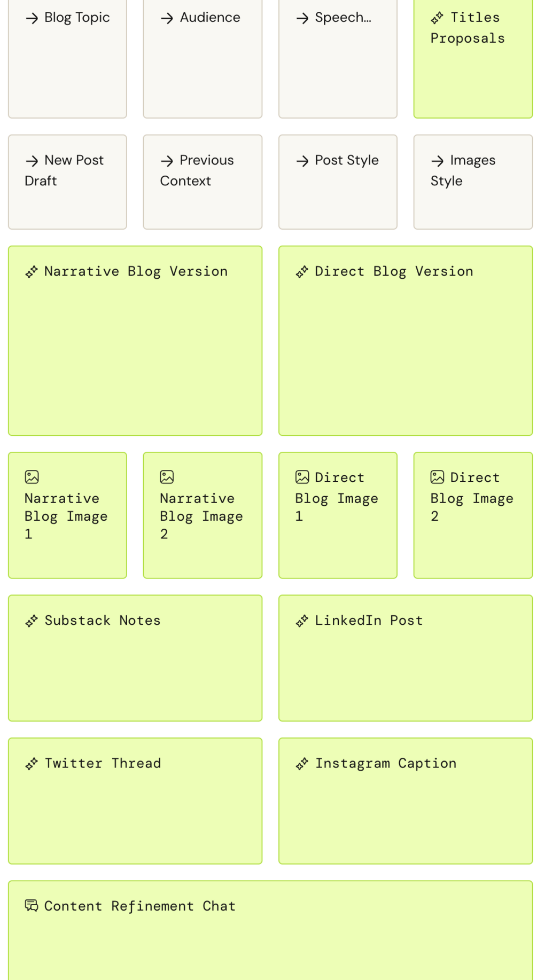Open the Direct Blog Image 2 card
The image size is (537, 980).
[x=473, y=515]
